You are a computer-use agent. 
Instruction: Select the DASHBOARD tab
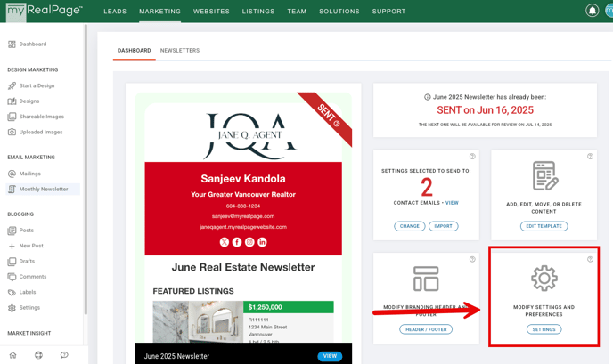tap(134, 51)
